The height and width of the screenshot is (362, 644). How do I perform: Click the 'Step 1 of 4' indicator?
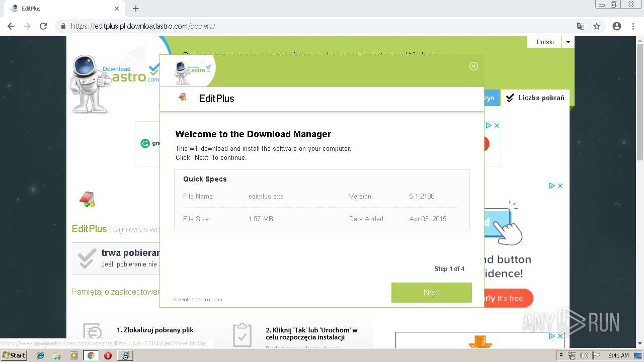pos(449,269)
